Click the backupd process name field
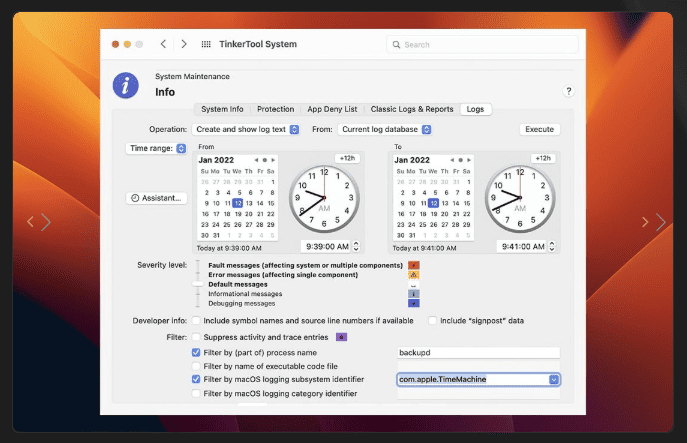The width and height of the screenshot is (687, 443). [478, 353]
